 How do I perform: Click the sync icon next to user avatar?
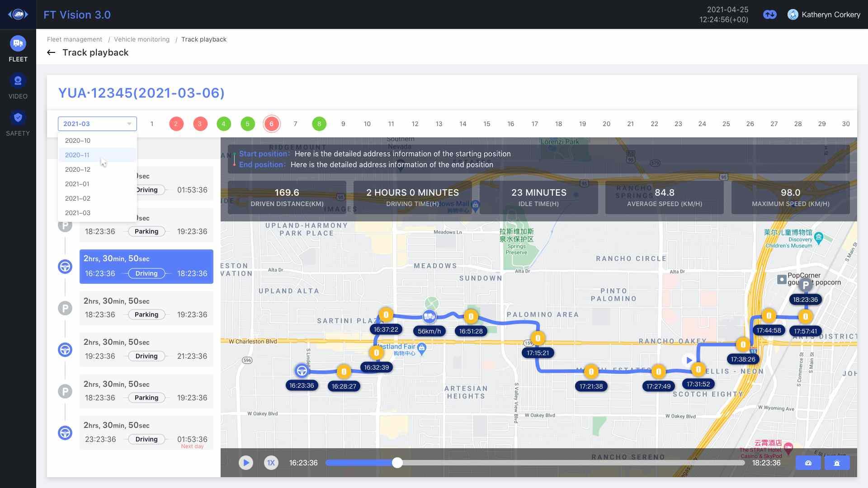[x=769, y=14]
